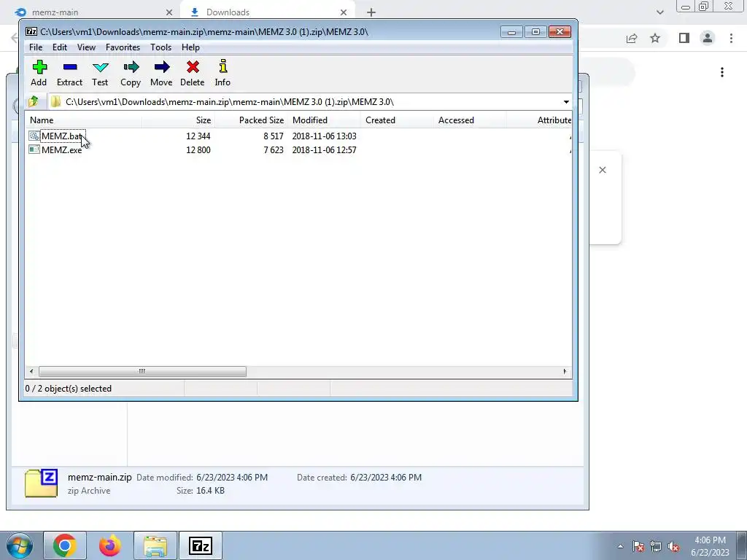Open the Favorites menu
Viewport: 747px width, 560px height.
point(123,47)
